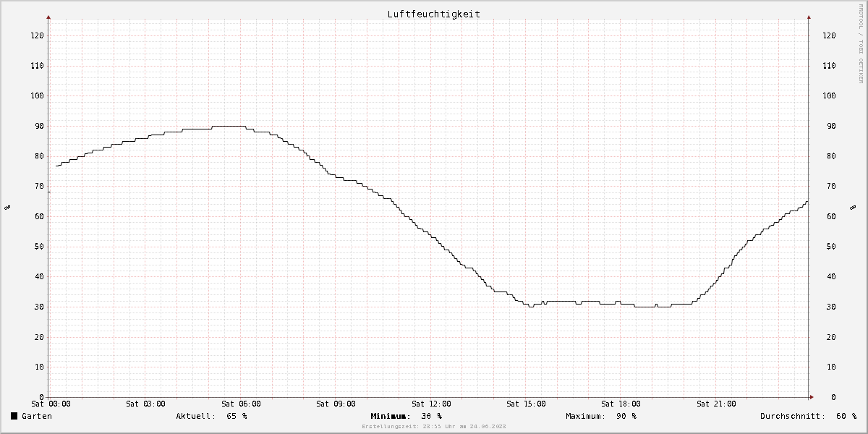Screen dimensions: 868x434
Task: Click the "Minimum: 30 %" statistic
Action: (x=406, y=416)
